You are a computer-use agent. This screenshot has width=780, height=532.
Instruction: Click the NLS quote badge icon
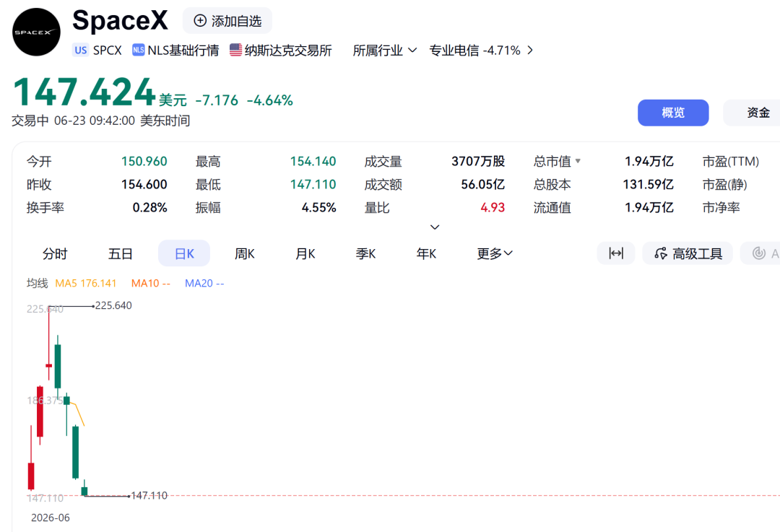(x=138, y=50)
